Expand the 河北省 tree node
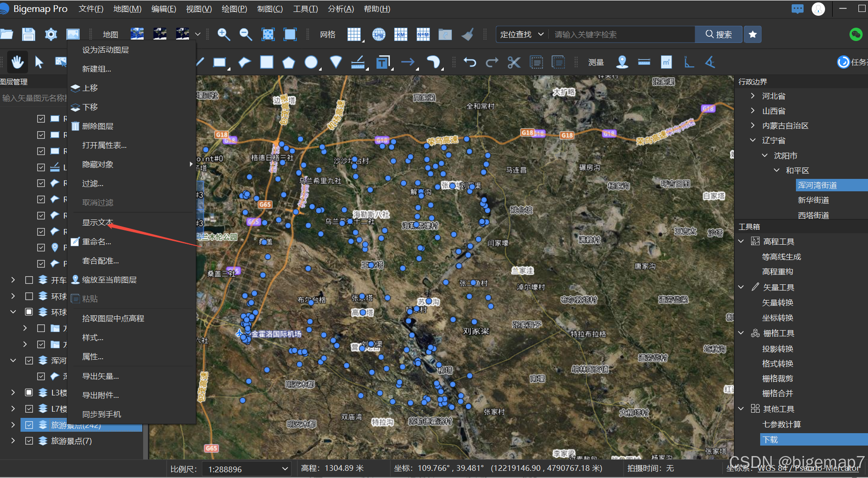 click(x=753, y=96)
